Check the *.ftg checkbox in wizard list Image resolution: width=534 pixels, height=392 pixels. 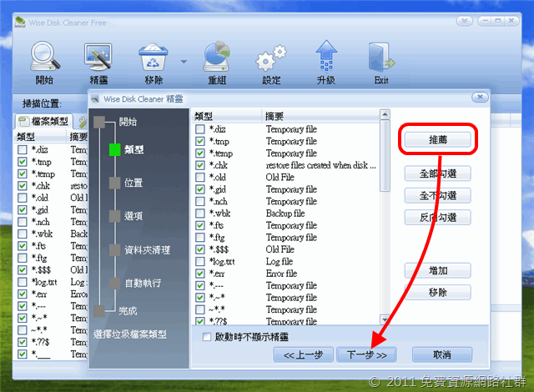coord(200,237)
